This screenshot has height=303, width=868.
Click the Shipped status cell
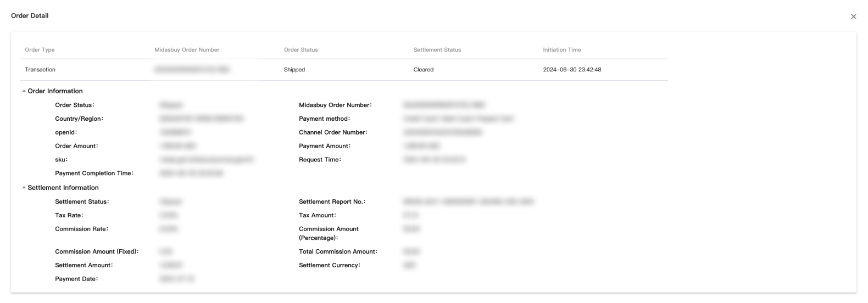tap(294, 70)
